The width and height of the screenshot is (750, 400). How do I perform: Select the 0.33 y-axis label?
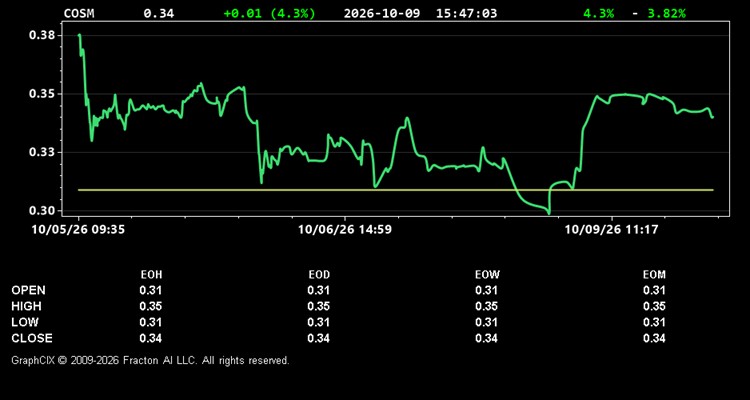pos(43,152)
